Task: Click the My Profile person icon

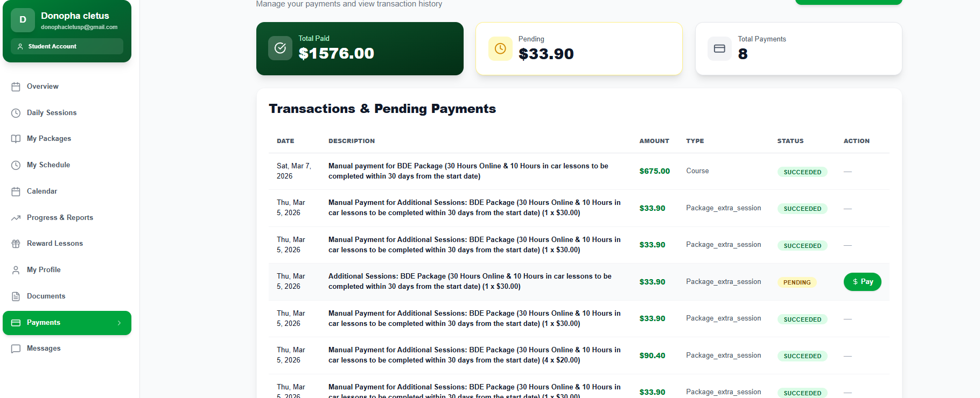Action: (x=16, y=270)
